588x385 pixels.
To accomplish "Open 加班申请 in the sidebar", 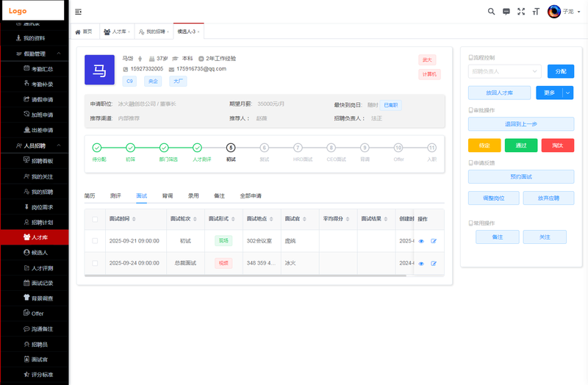I will click(x=35, y=115).
